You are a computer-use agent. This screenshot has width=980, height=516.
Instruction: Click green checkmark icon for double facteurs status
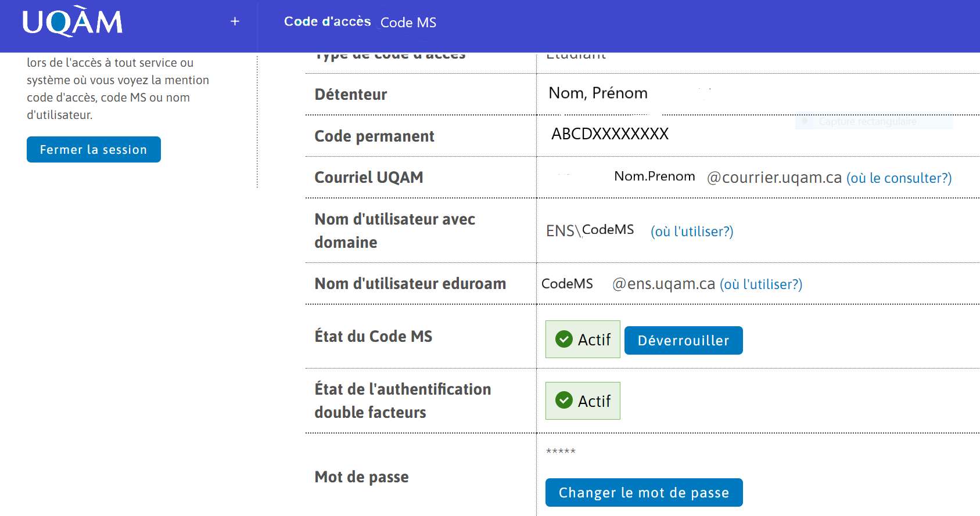click(564, 400)
